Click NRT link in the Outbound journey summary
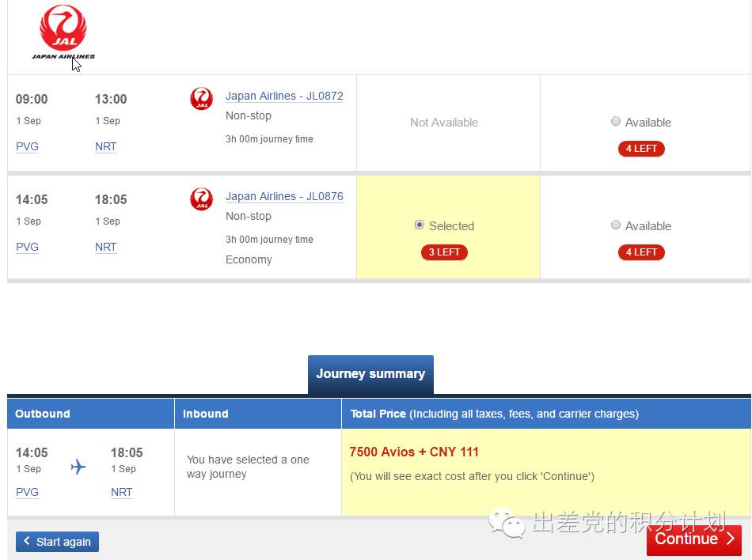This screenshot has width=752, height=560. click(121, 493)
